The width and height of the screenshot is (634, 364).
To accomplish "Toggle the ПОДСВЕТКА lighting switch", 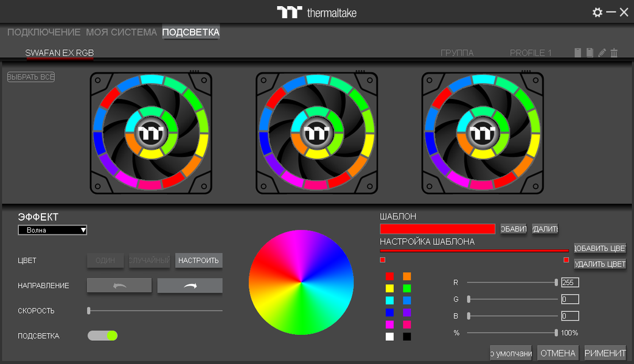I will [103, 335].
